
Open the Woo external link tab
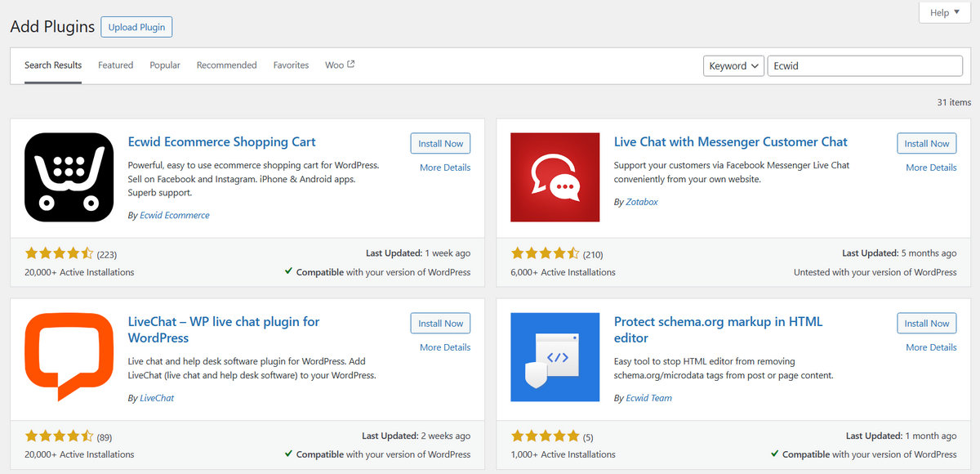pos(340,65)
